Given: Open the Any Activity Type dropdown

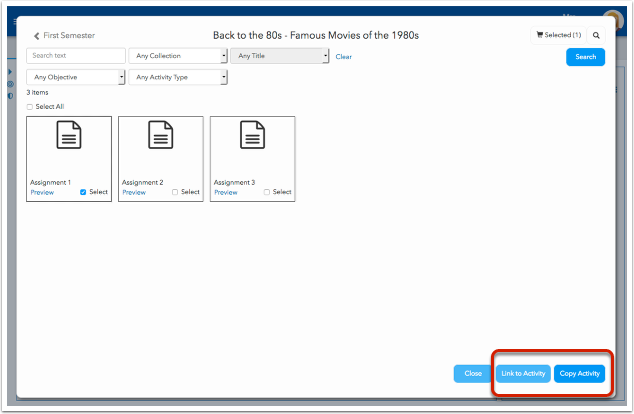Looking at the screenshot, I should [x=178, y=77].
